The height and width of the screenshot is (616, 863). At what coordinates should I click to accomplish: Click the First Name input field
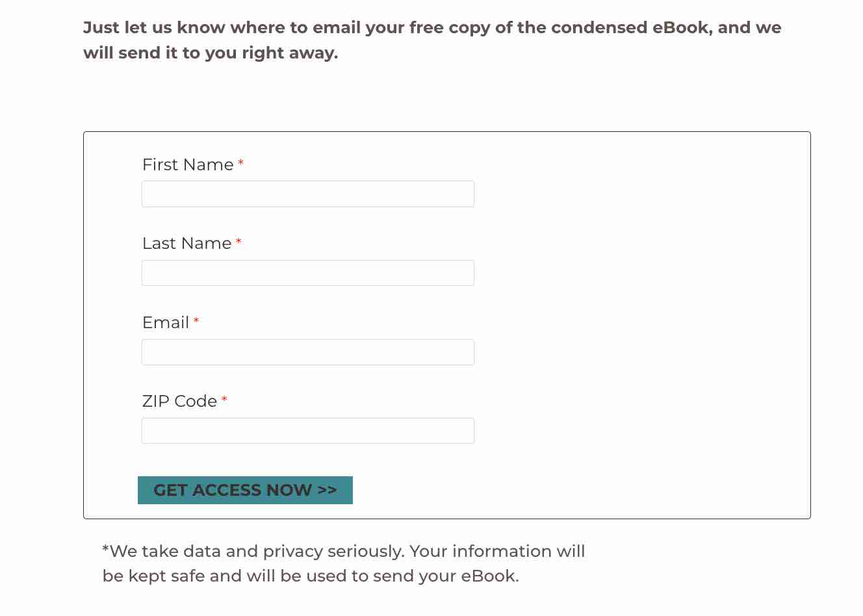307,194
